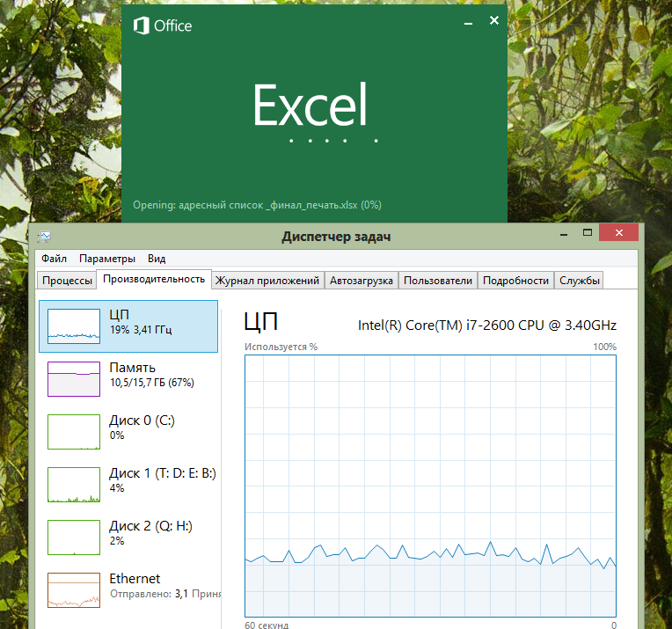672x629 pixels.
Task: Switch to the Автозагрузка tab
Action: [x=362, y=281]
